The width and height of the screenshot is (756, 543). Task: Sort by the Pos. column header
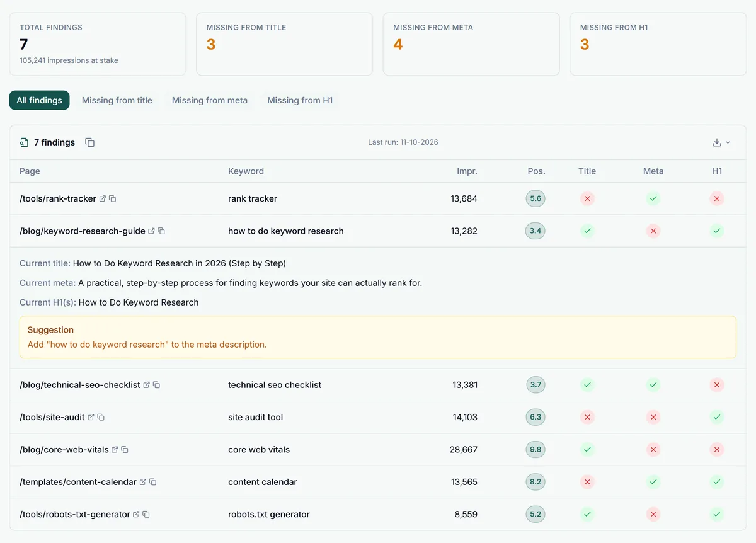click(x=536, y=171)
